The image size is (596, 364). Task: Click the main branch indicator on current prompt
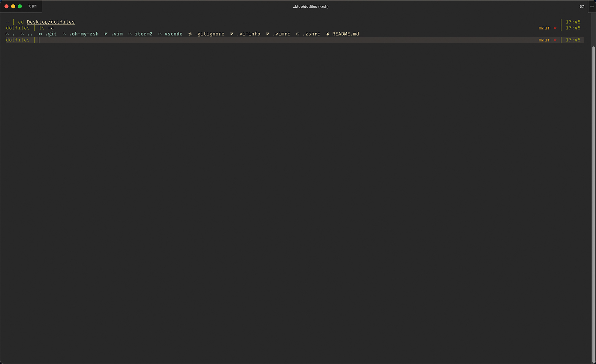[x=545, y=40]
